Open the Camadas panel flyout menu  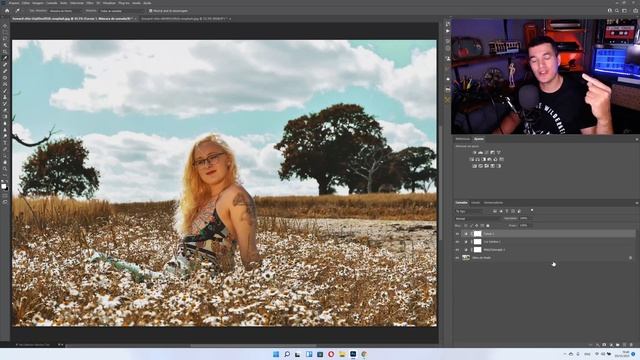[637, 203]
